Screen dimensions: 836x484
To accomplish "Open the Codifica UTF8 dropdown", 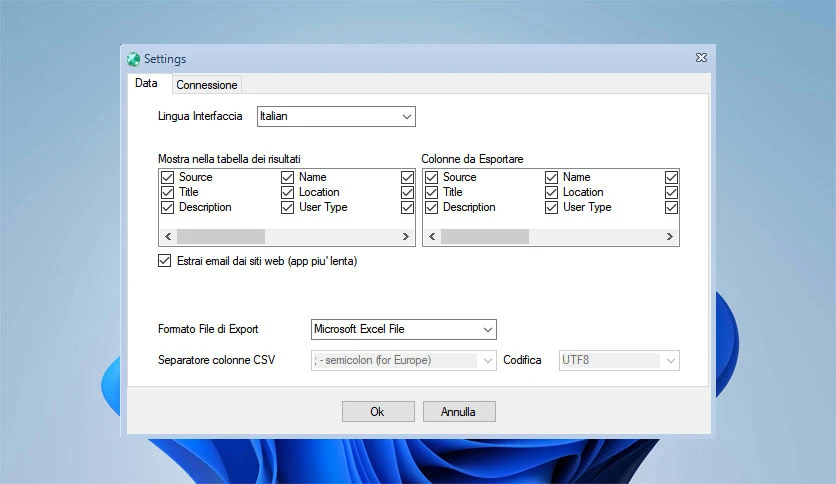I will (x=619, y=360).
